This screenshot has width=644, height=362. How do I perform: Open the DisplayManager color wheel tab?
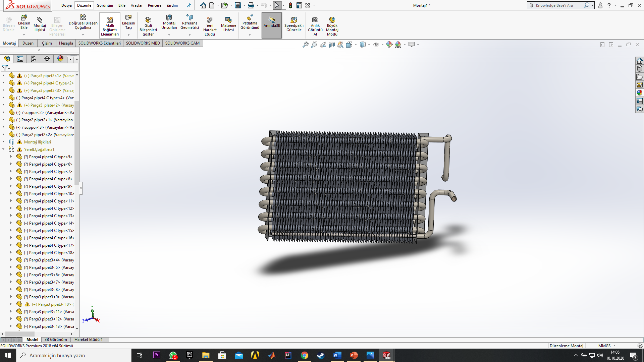pyautogui.click(x=60, y=59)
